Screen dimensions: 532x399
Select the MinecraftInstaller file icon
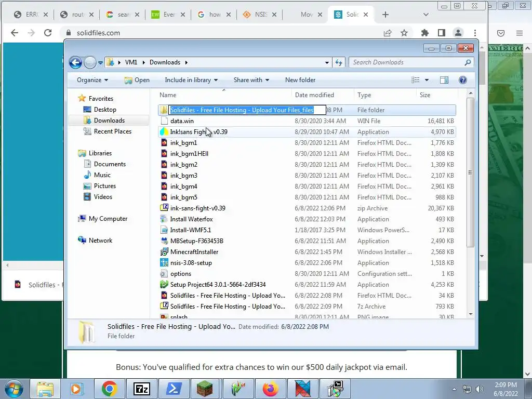point(164,252)
